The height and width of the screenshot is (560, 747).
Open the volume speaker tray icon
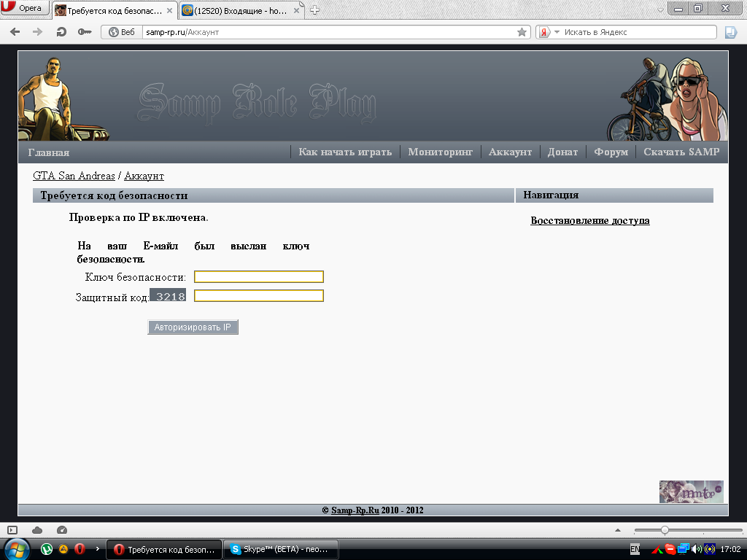(696, 549)
